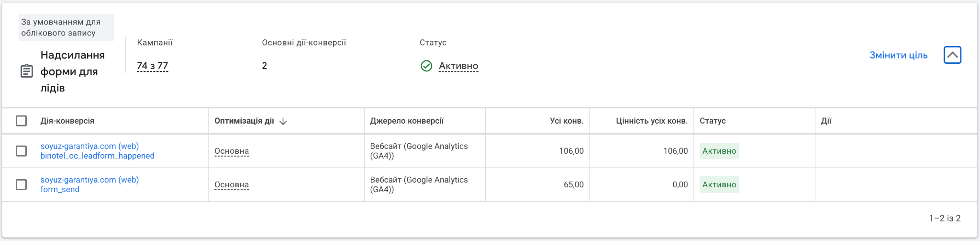Check the binotel_oc_leadform_happened row checkbox
Viewport: 980px width, 241px height.
point(22,151)
